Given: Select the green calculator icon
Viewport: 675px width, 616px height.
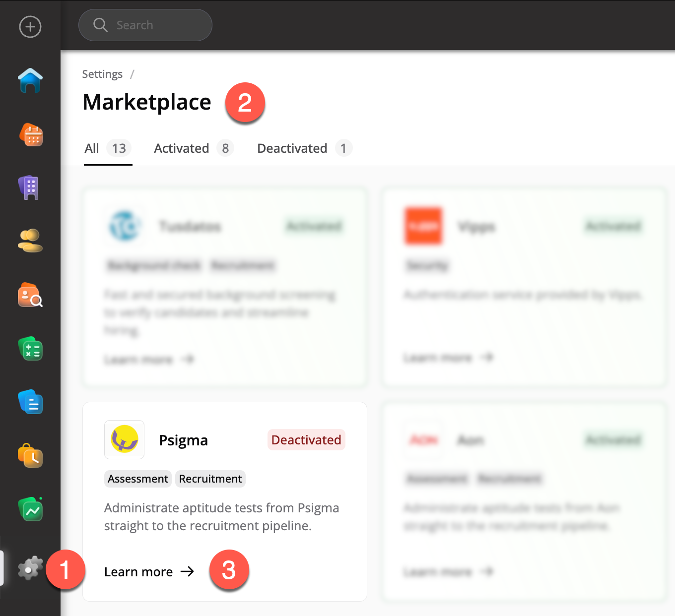Looking at the screenshot, I should 31,349.
